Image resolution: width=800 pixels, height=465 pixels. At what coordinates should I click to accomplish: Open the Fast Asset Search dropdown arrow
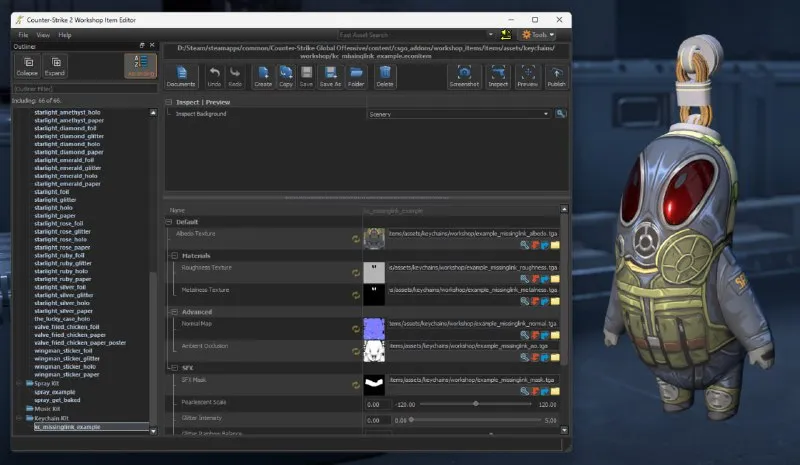(490, 35)
